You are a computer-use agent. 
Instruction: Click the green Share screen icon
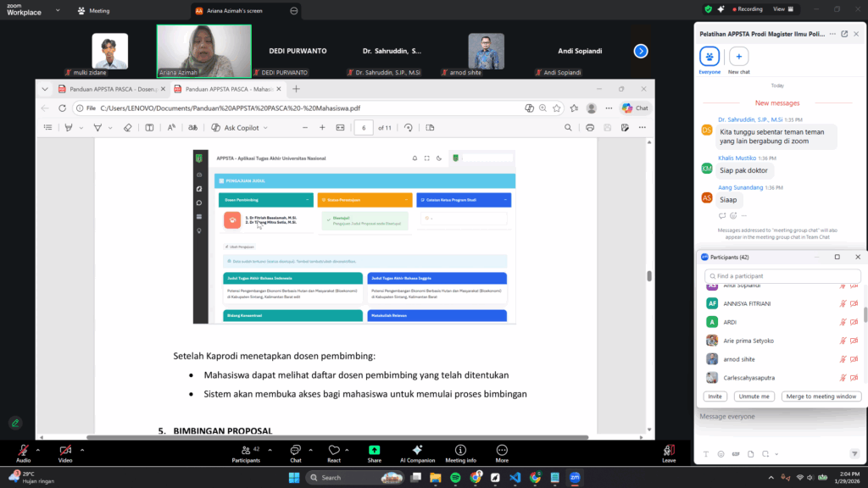point(375,450)
